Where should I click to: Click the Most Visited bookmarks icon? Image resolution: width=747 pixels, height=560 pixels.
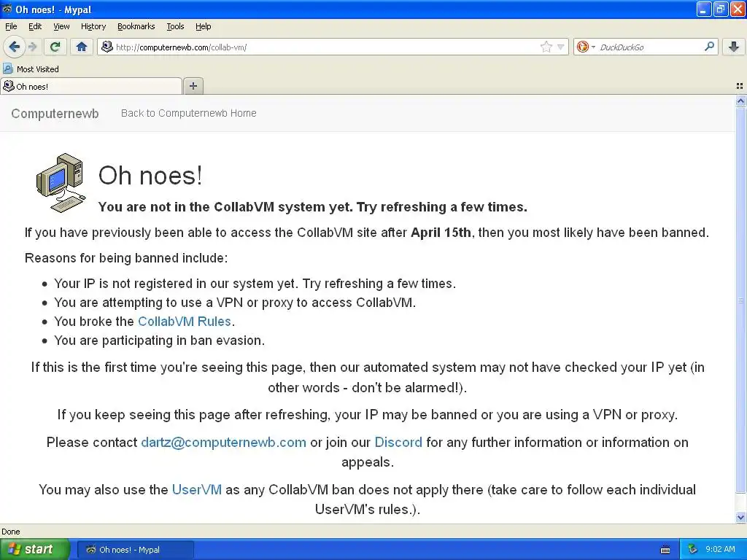pos(7,69)
